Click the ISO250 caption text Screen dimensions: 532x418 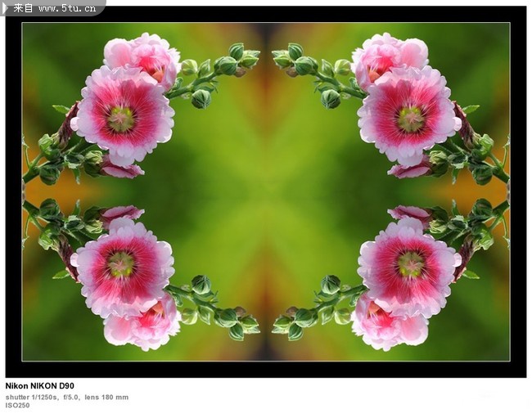(x=17, y=405)
